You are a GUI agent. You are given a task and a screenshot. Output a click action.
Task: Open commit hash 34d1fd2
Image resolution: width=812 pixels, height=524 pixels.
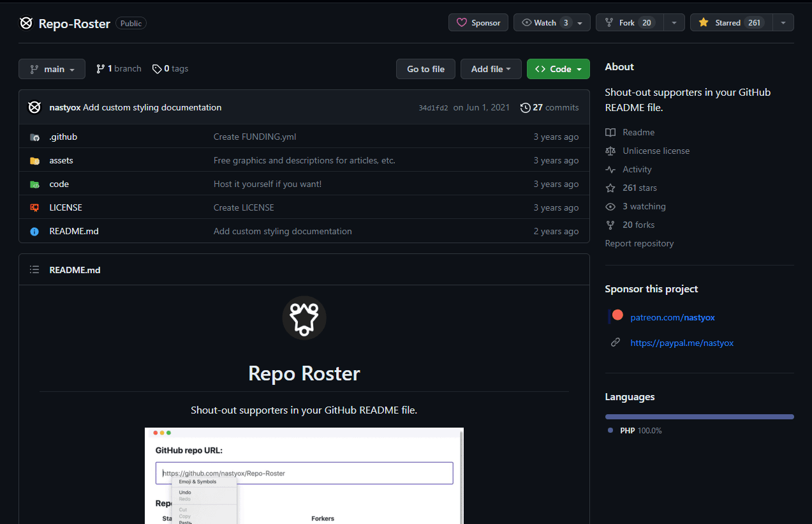pyautogui.click(x=433, y=108)
